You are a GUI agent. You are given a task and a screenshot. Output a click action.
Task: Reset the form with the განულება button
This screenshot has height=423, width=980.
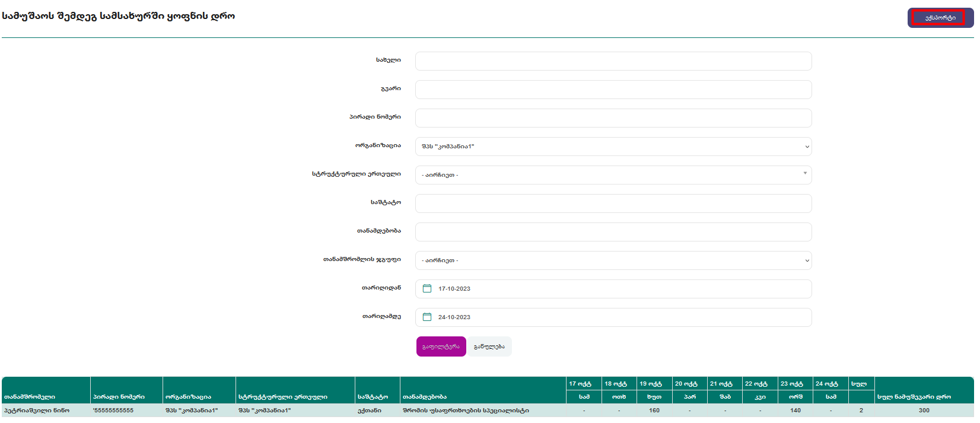[x=489, y=346]
